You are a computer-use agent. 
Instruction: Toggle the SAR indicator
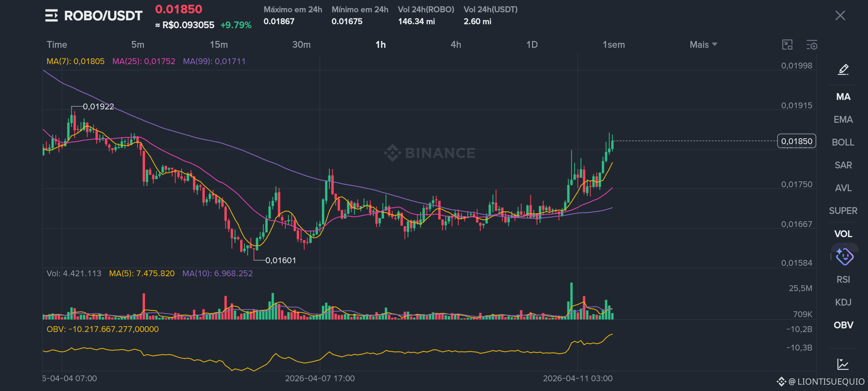click(x=843, y=165)
